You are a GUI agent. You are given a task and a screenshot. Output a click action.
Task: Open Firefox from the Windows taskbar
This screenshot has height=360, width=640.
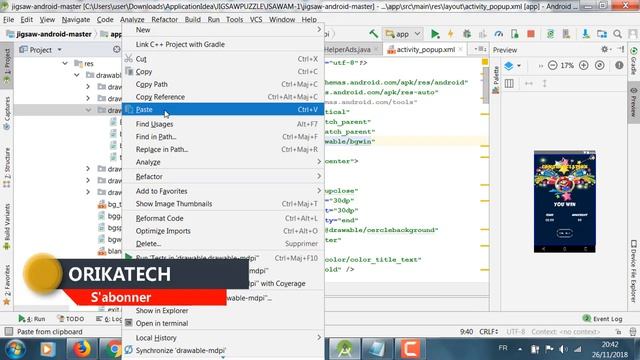[82, 349]
